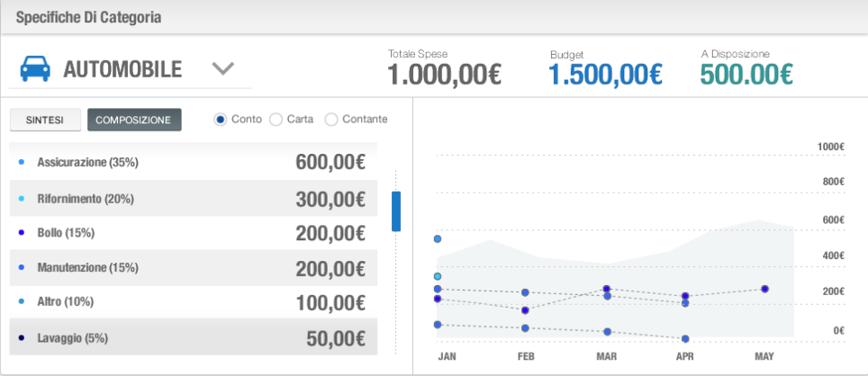This screenshot has height=376, width=868.
Task: Select the Contante radio button
Action: (x=331, y=120)
